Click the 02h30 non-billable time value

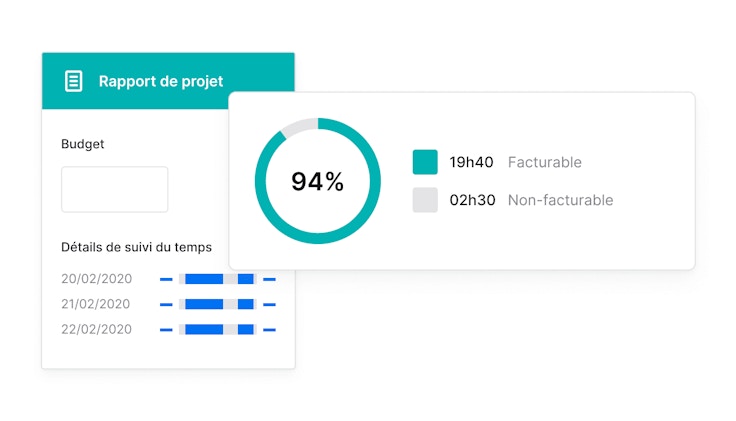(x=469, y=200)
